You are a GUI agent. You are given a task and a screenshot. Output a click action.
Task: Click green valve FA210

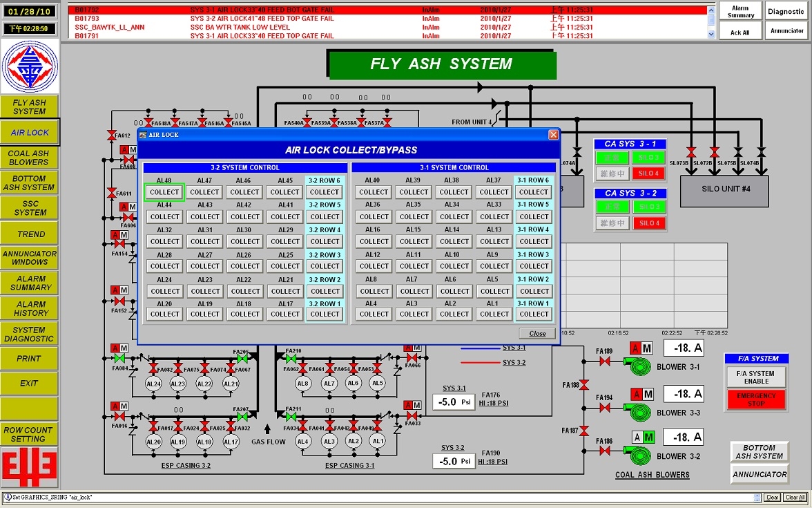coord(291,358)
